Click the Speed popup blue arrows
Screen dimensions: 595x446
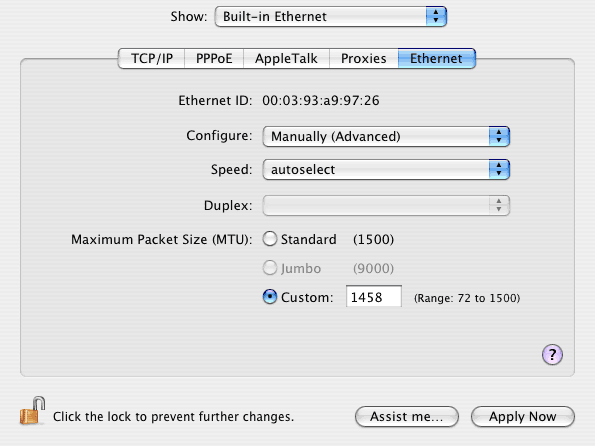499,169
